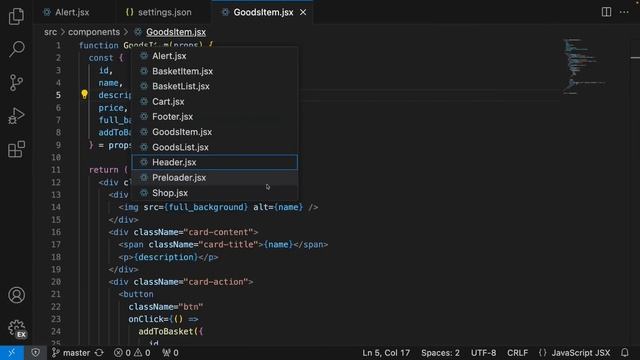Click the lightbulb code action icon
640x360 pixels.
pyautogui.click(x=84, y=95)
